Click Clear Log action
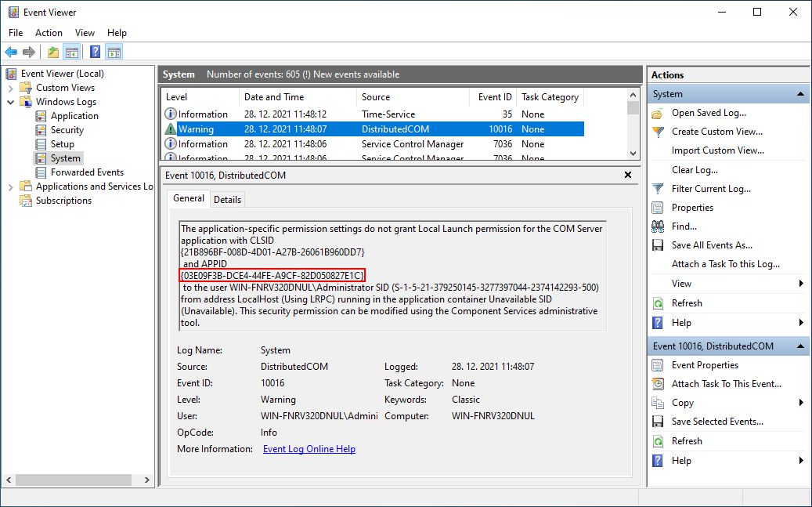812x507 pixels. pyautogui.click(x=695, y=169)
